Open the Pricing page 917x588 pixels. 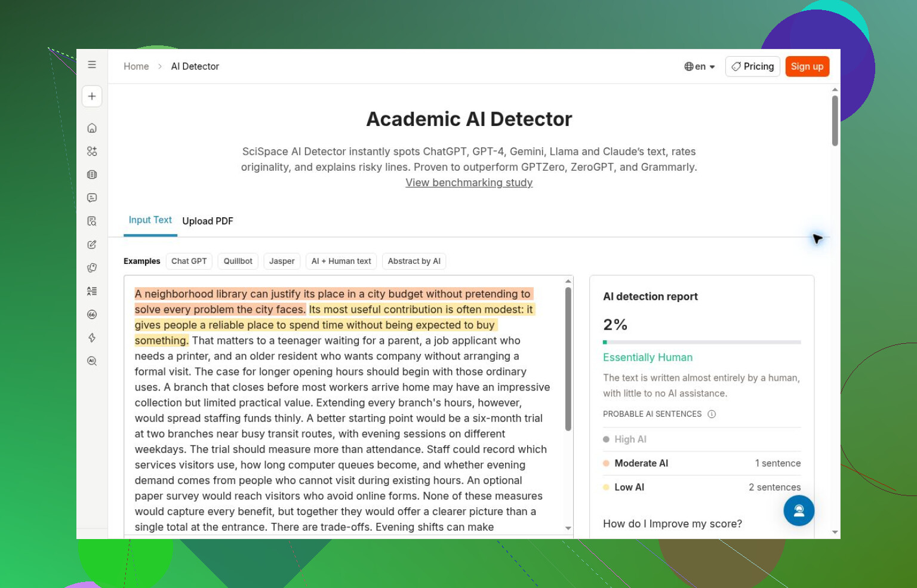click(x=753, y=66)
